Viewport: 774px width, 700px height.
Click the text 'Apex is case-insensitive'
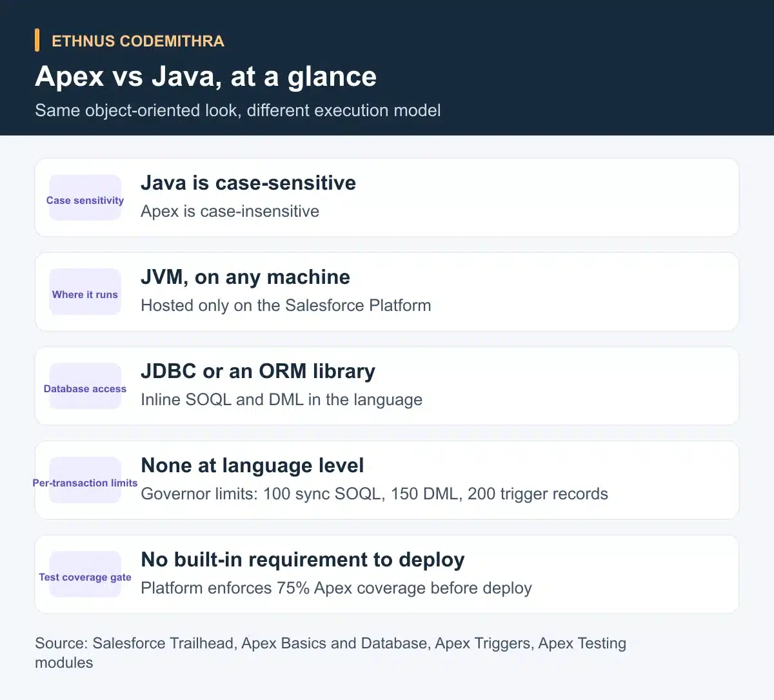[x=230, y=212]
